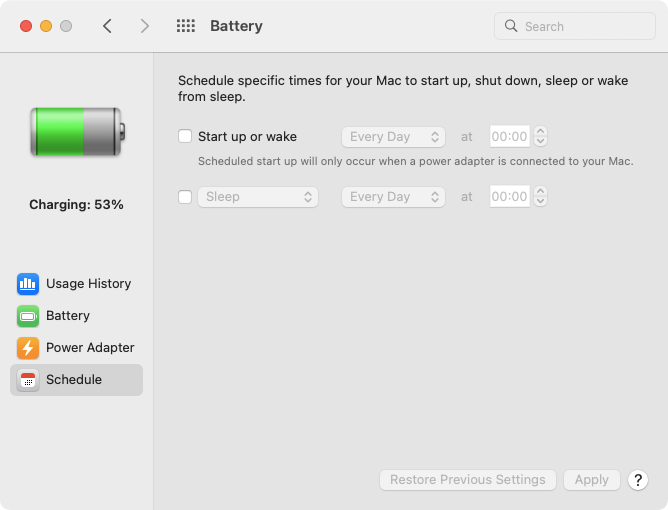
Task: Click the Search field
Action: [575, 27]
